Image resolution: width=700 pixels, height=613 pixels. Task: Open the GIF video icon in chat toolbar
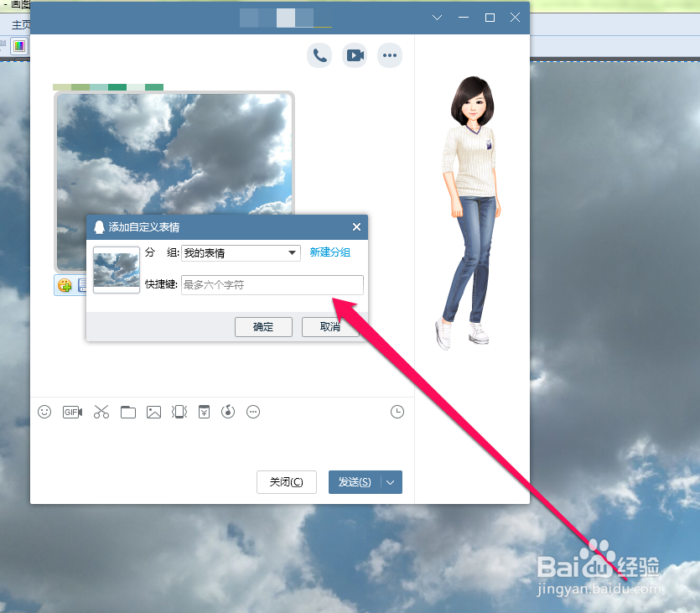point(72,412)
